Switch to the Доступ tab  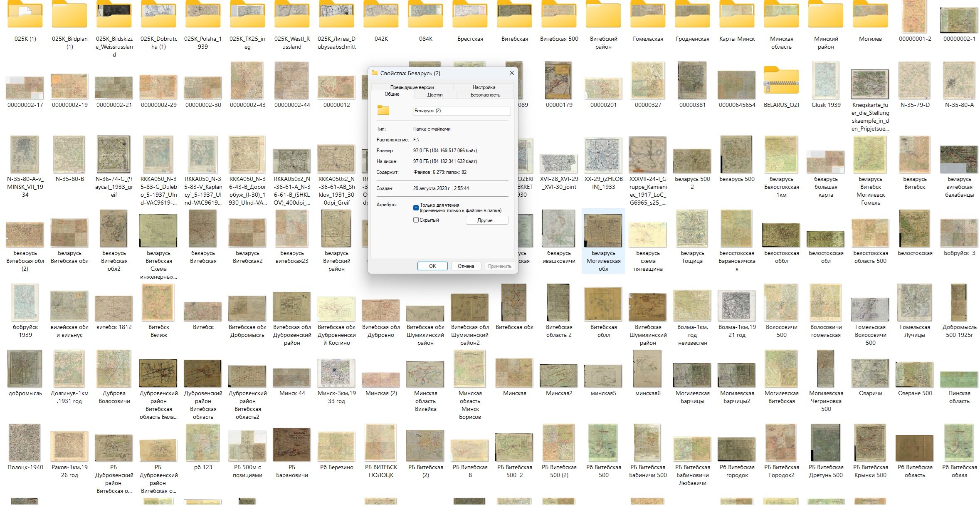(x=435, y=95)
